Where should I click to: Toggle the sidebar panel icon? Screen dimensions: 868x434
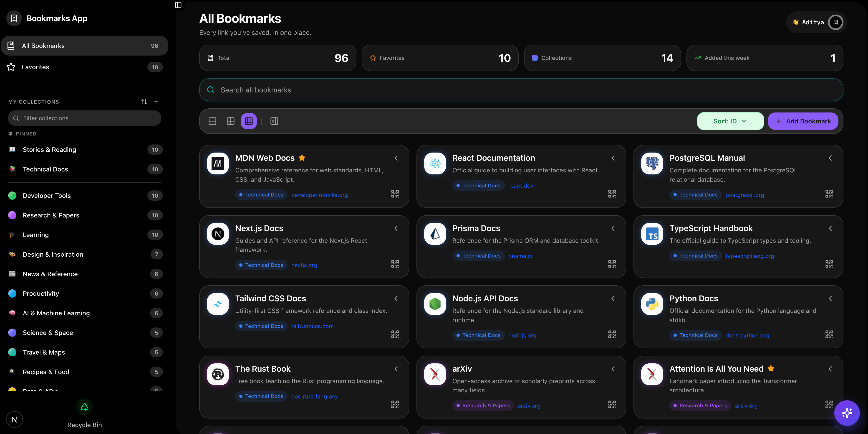pyautogui.click(x=178, y=5)
